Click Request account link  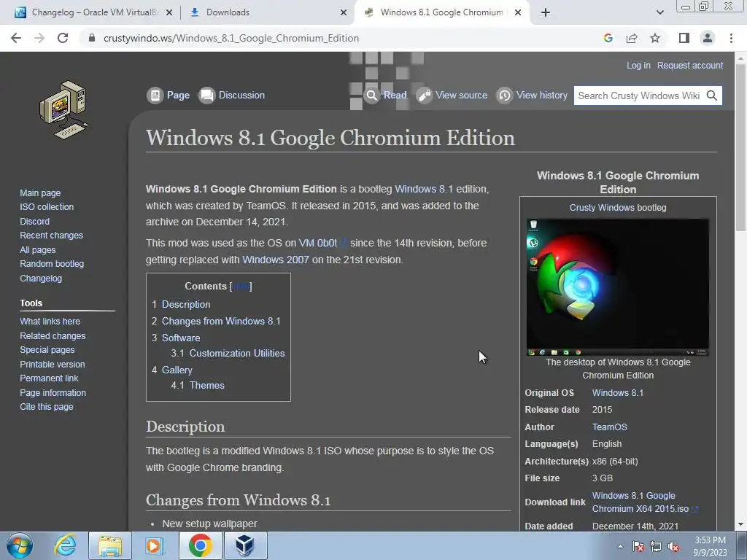coord(690,65)
